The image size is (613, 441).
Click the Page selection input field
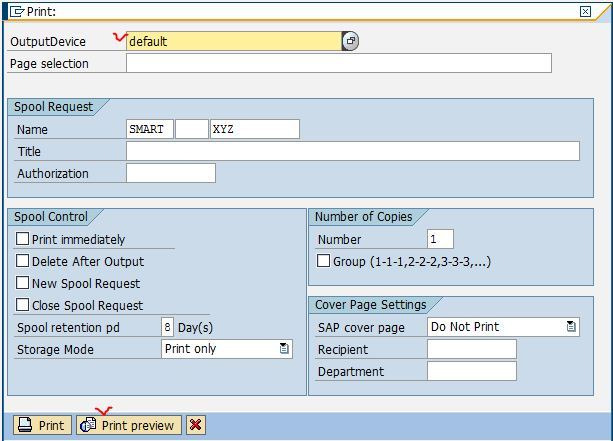click(339, 63)
